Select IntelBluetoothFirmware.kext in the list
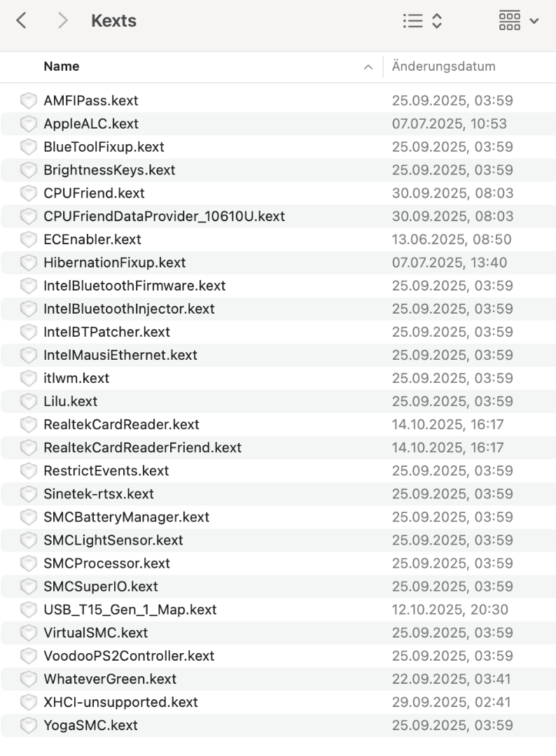Image resolution: width=556 pixels, height=756 pixels. [134, 286]
